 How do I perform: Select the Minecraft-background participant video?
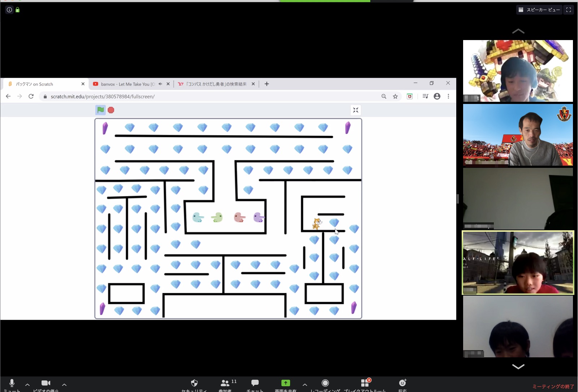click(x=518, y=71)
